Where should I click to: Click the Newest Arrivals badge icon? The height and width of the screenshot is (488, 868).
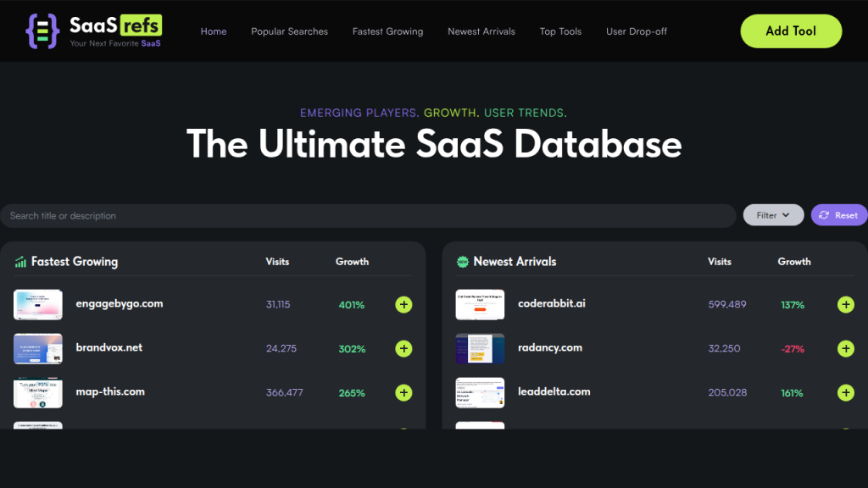pos(463,262)
